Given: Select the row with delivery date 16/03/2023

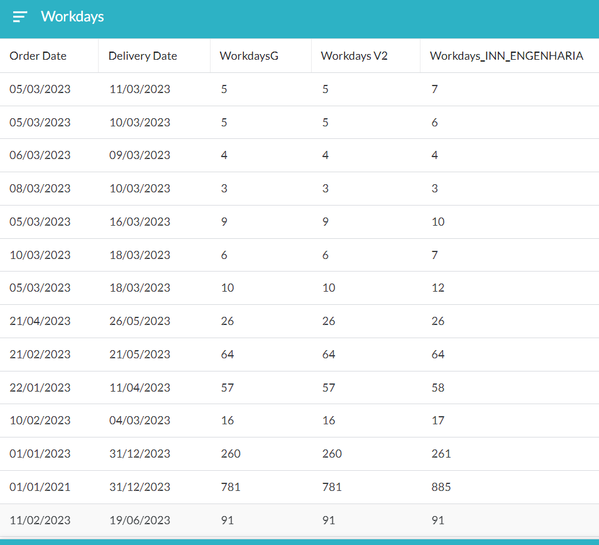Looking at the screenshot, I should tap(300, 222).
